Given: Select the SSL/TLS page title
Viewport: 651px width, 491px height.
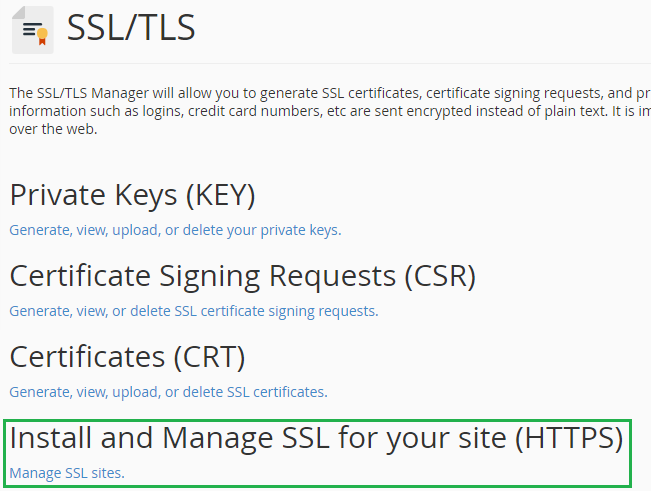Looking at the screenshot, I should point(131,28).
